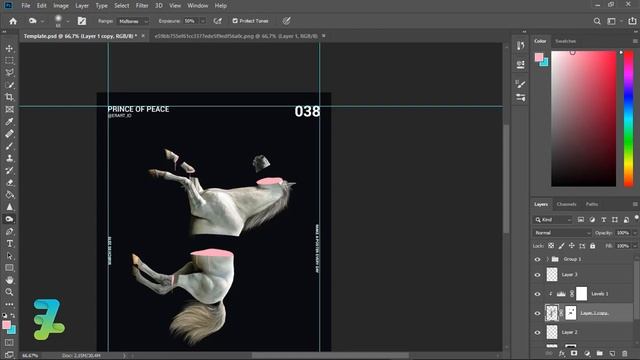Select the Rectangle shape tool
This screenshot has width=640, height=360.
[9, 268]
